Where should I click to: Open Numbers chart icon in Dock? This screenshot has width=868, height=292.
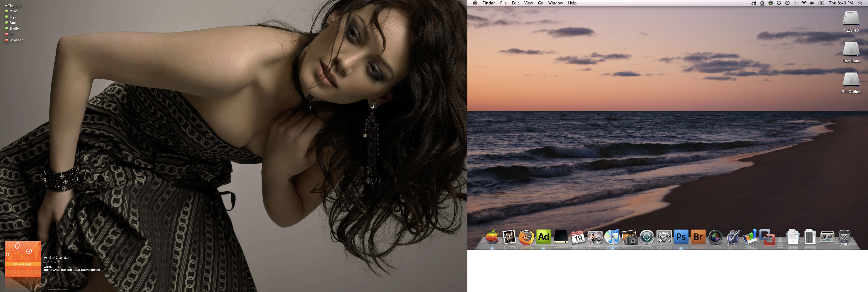(750, 237)
